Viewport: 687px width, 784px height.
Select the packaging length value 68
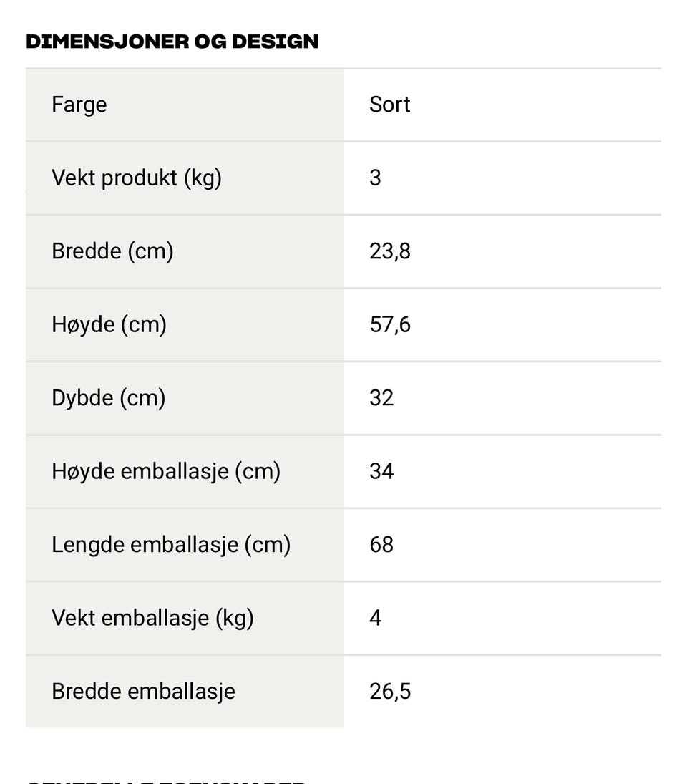381,545
